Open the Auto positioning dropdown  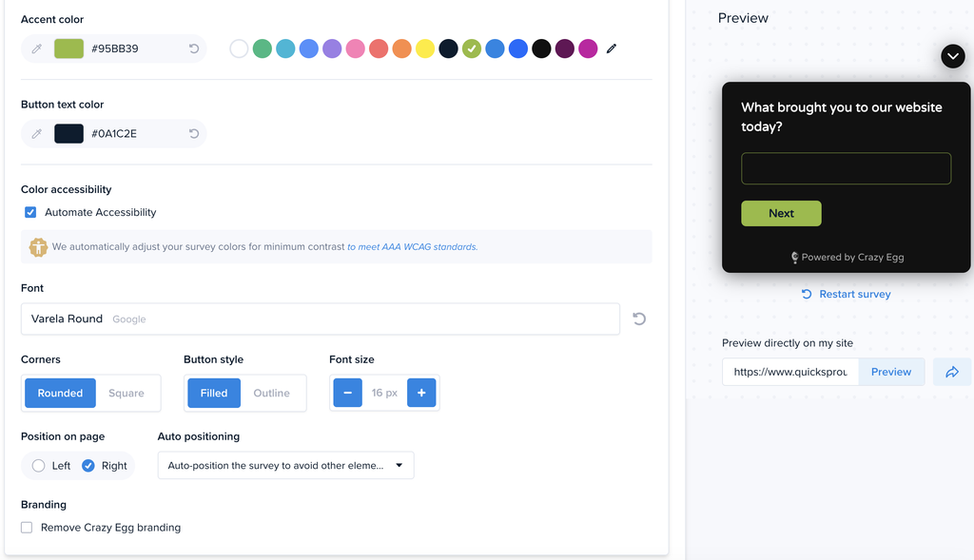[285, 466]
